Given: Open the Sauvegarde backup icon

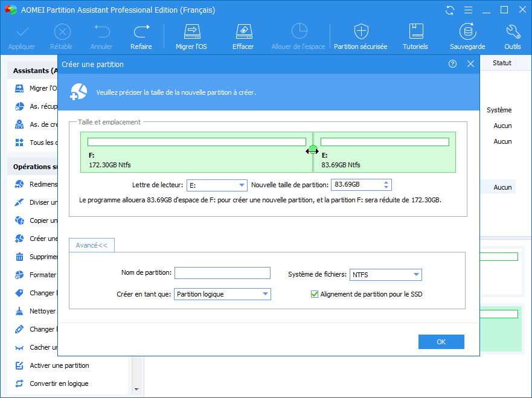Looking at the screenshot, I should point(468,31).
